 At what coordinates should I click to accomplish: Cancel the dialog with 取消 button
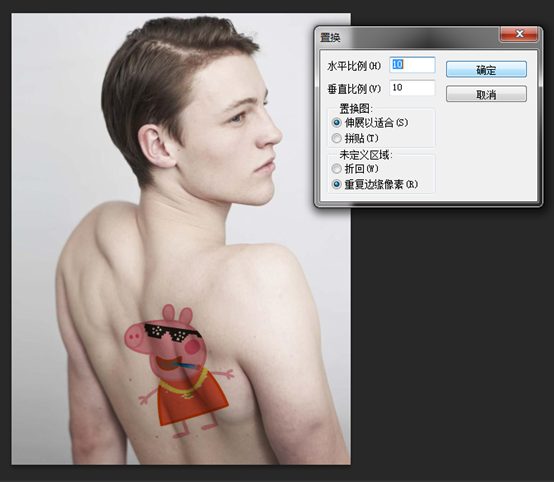[x=486, y=94]
